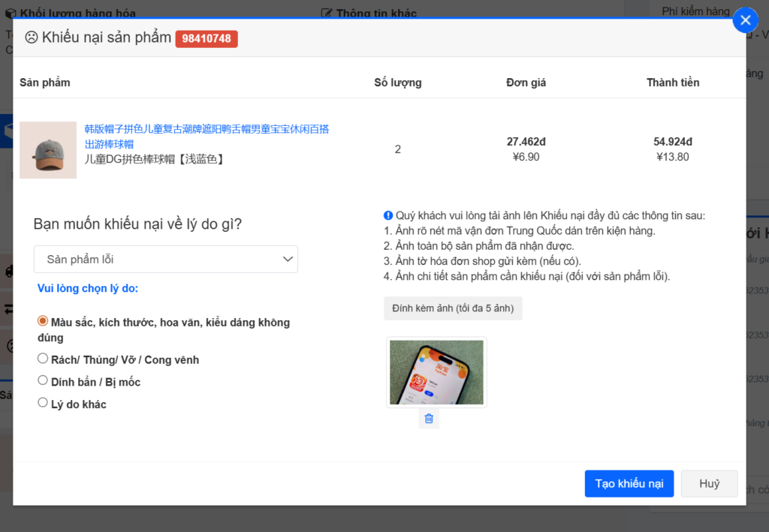Select the Rách/ Thủng/ Vỡ/ Cong vênh reason
The width and height of the screenshot is (769, 532).
click(43, 358)
